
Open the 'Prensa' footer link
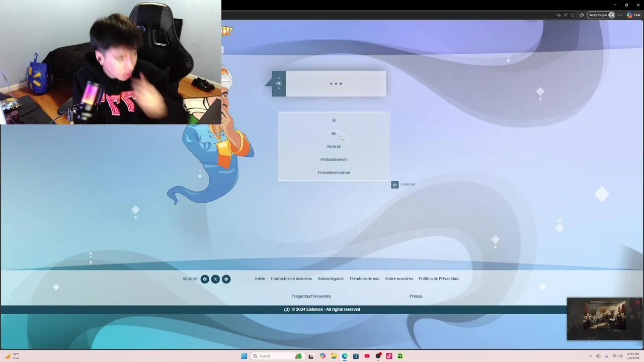point(416,296)
